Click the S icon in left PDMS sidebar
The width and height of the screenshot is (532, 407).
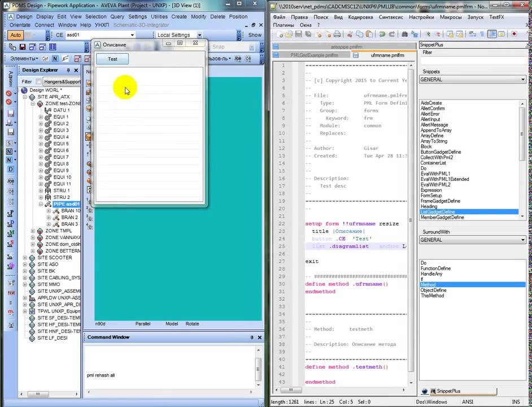click(x=10, y=143)
